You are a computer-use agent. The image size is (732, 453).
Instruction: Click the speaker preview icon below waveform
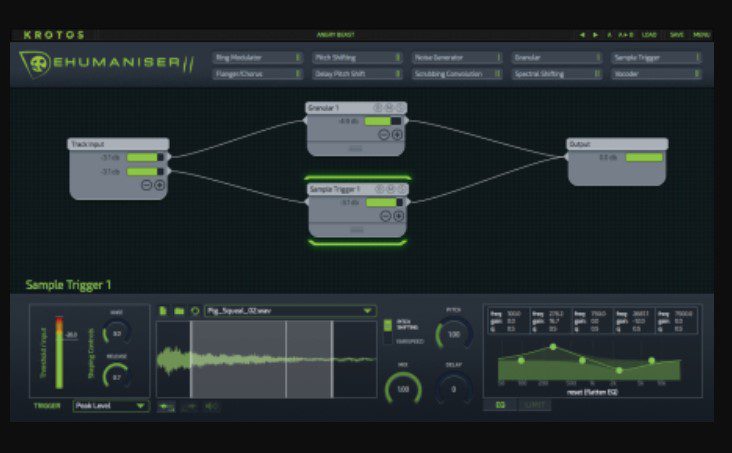(211, 407)
